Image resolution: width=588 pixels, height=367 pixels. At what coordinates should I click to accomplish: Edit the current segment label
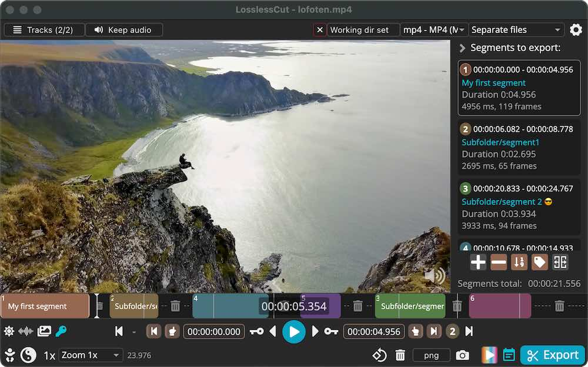point(540,262)
